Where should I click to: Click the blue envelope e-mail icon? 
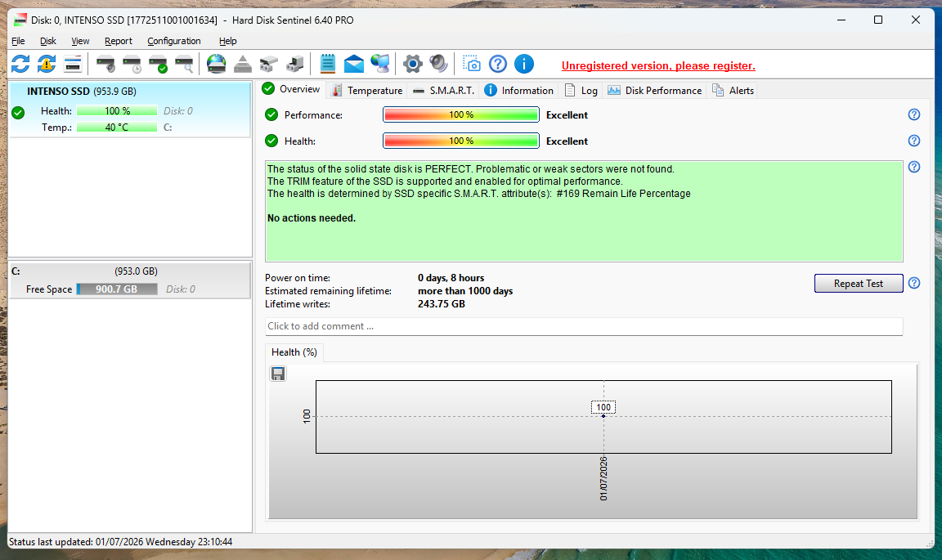pyautogui.click(x=354, y=64)
